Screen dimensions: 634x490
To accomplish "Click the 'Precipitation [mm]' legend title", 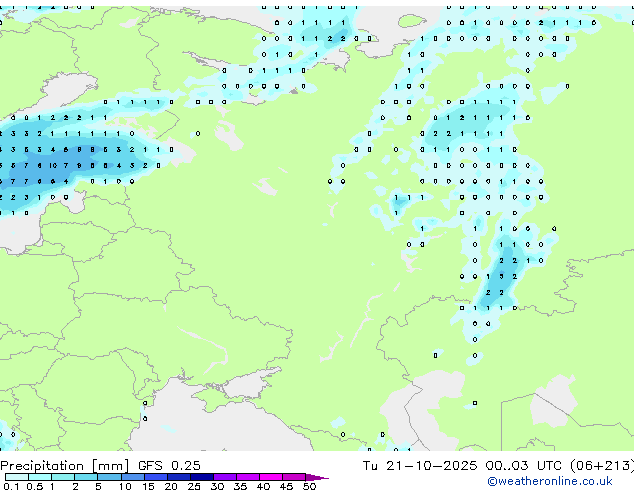I will (65, 466).
